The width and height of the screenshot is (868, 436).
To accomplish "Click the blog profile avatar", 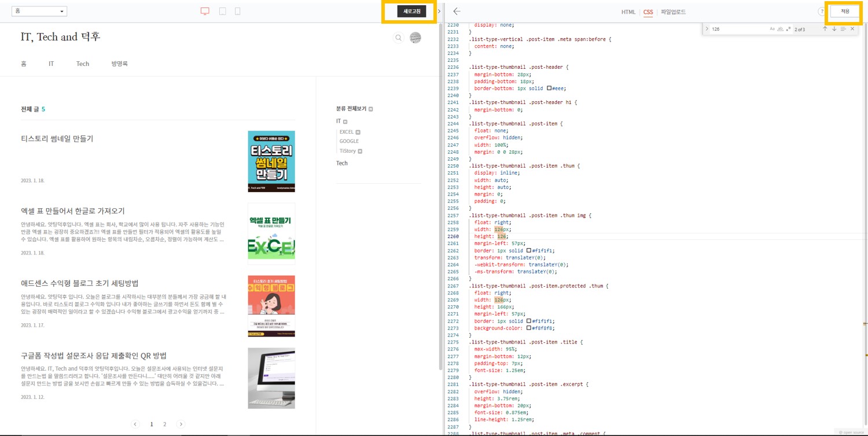I will pos(415,38).
